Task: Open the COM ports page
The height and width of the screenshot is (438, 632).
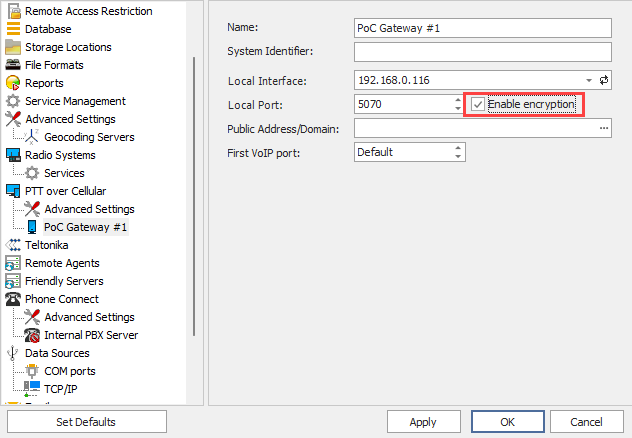Action: 70,371
